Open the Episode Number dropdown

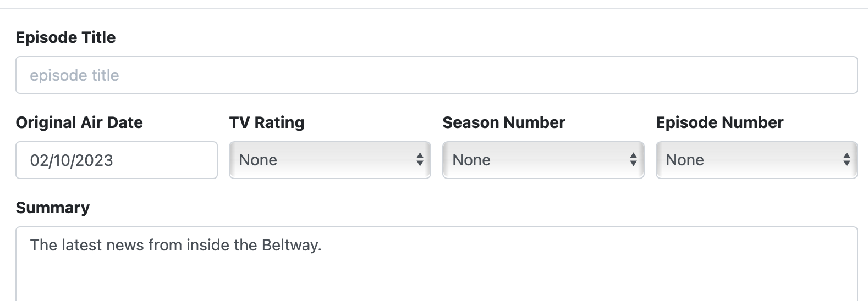click(756, 160)
